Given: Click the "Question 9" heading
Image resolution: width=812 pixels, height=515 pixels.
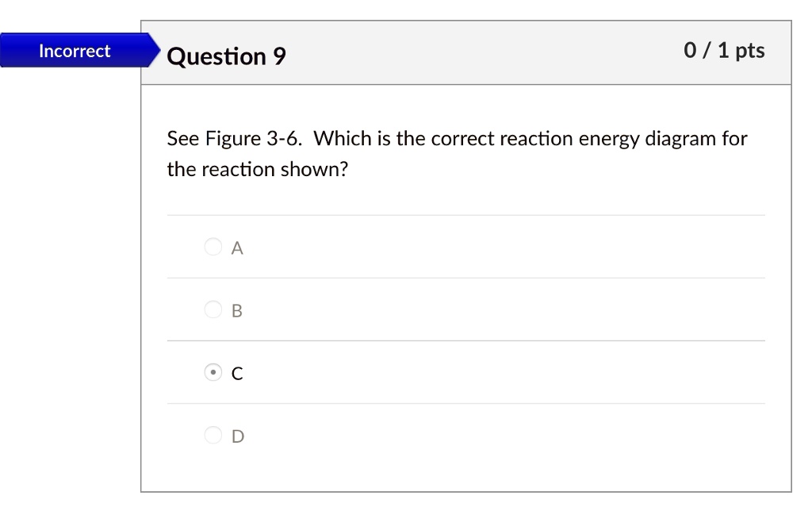Looking at the screenshot, I should [x=227, y=56].
